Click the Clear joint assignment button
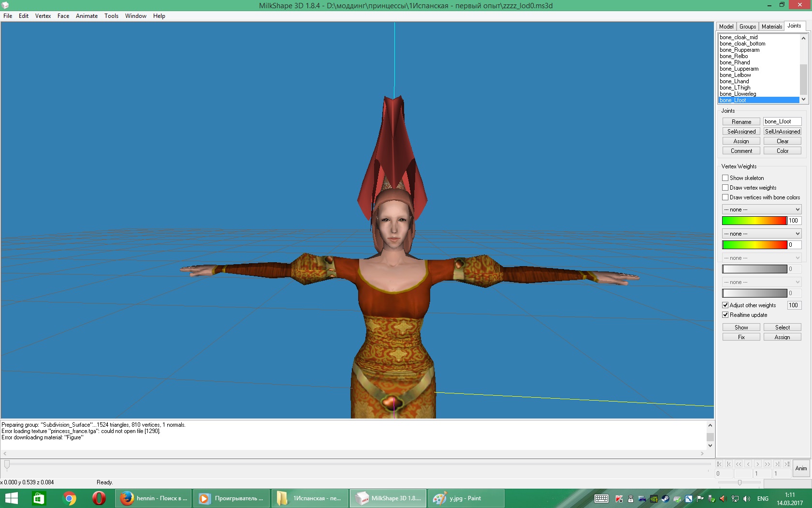 pyautogui.click(x=783, y=141)
